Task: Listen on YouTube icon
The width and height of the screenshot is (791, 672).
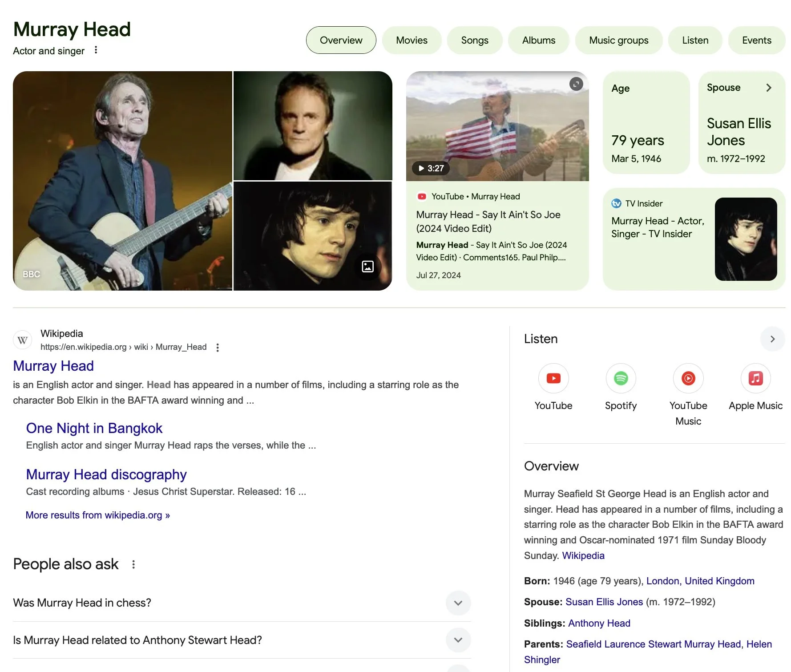Action: click(x=553, y=378)
